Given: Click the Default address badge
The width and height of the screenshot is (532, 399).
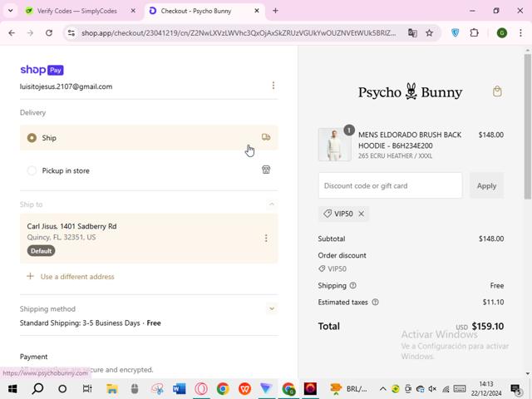Looking at the screenshot, I should 41,251.
